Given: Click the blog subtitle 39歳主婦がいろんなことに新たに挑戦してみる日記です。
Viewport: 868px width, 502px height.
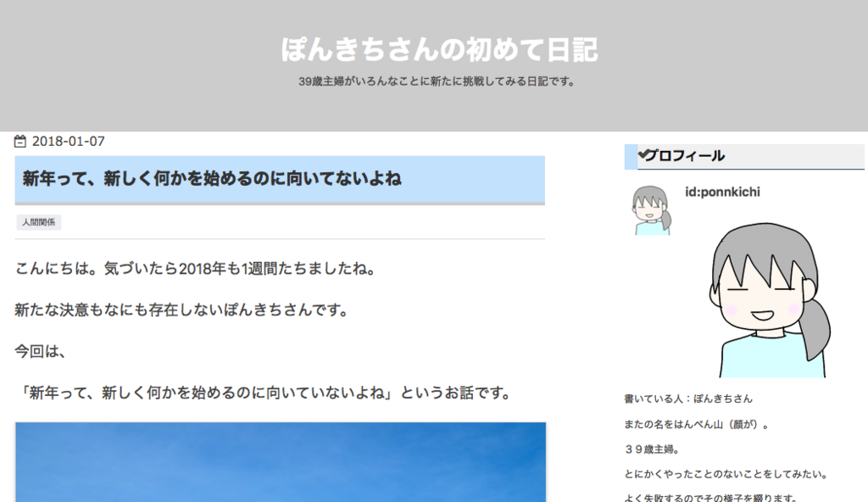Looking at the screenshot, I should (437, 81).
